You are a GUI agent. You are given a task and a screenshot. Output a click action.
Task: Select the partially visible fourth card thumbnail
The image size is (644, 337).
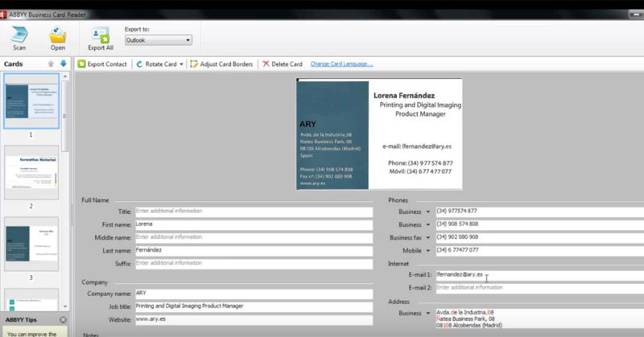tap(31, 300)
